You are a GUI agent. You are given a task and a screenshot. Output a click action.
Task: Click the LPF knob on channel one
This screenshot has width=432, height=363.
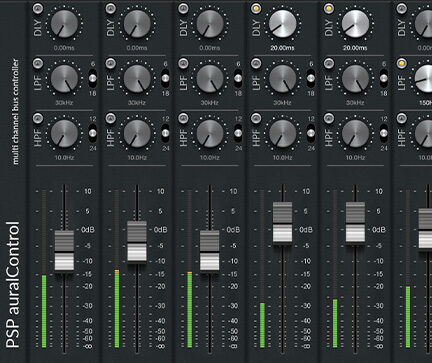(64, 78)
